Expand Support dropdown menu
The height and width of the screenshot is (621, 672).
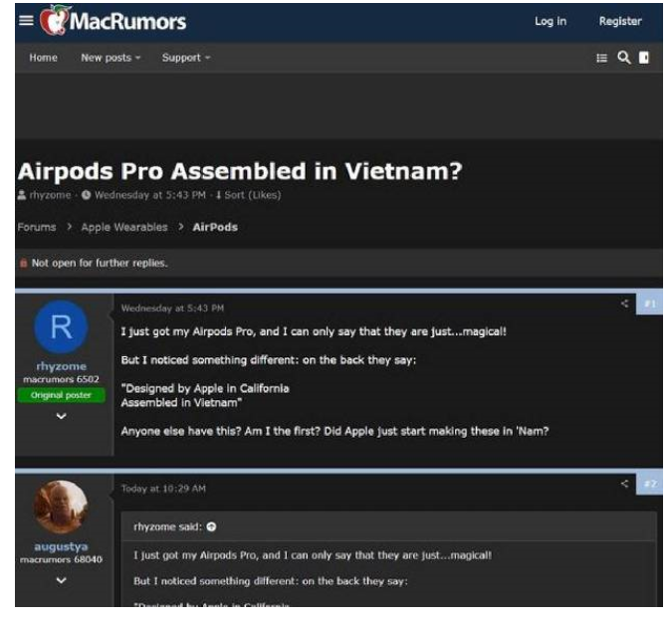186,58
